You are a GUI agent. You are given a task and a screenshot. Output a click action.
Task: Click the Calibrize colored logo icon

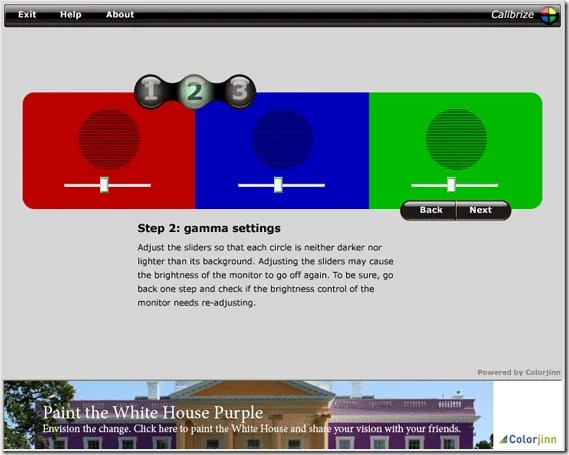(548, 15)
